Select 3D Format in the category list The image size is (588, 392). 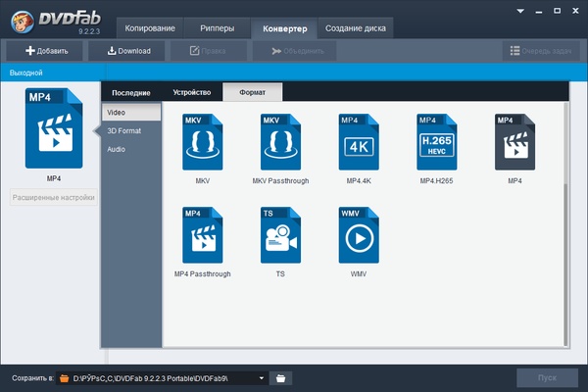coord(123,130)
